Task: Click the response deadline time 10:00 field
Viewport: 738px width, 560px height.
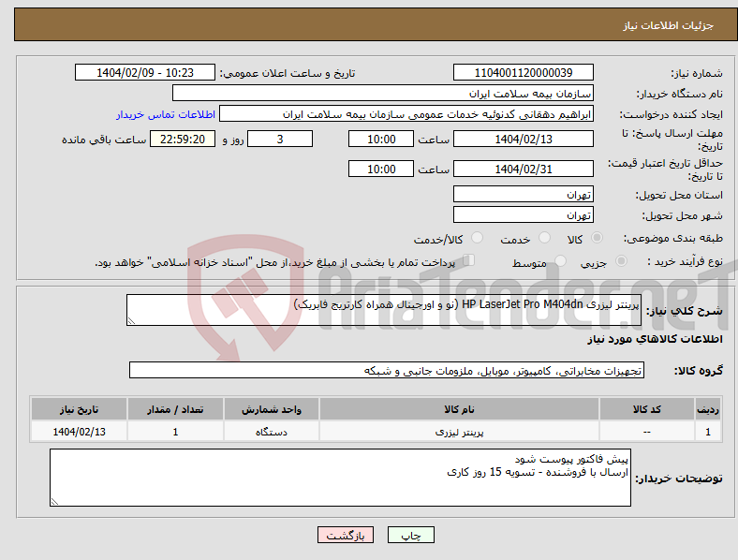Action: coord(381,139)
